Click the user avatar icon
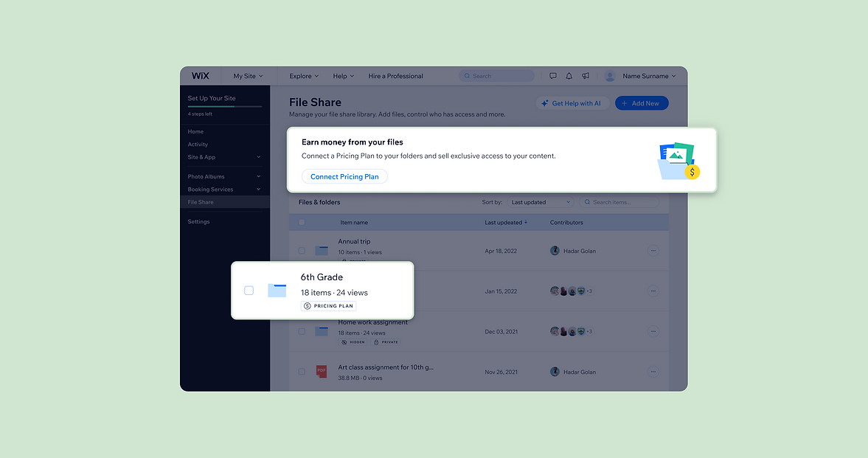This screenshot has height=458, width=868. [610, 77]
